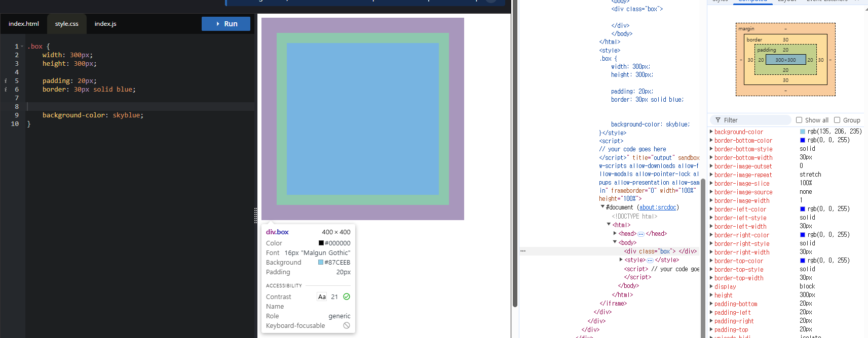Click the rgb(135, 206, 235) value

point(835,132)
